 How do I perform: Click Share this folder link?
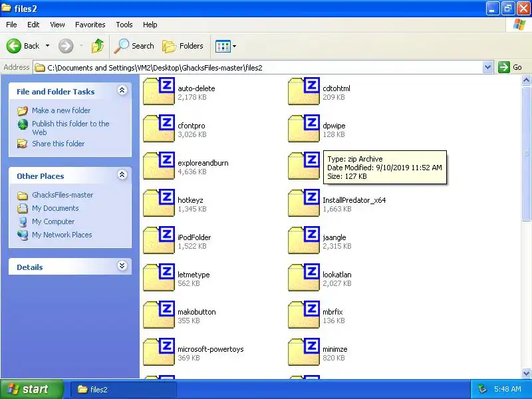click(x=59, y=144)
